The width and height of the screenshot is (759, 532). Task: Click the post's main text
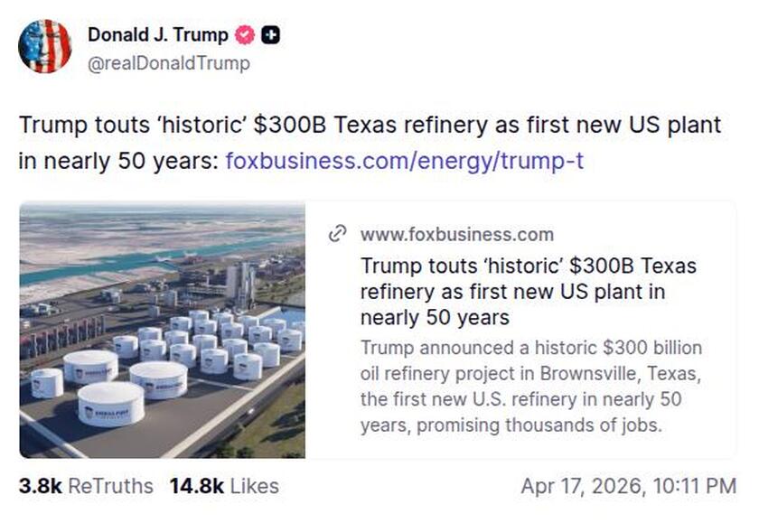coord(370,126)
